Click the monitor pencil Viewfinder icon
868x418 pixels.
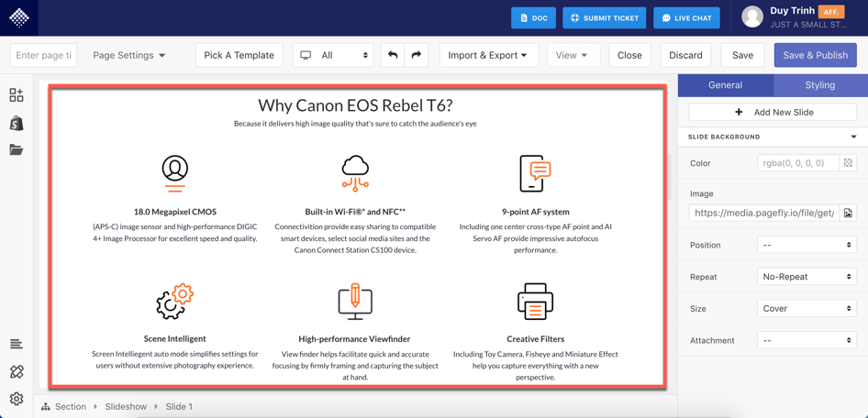tap(355, 302)
